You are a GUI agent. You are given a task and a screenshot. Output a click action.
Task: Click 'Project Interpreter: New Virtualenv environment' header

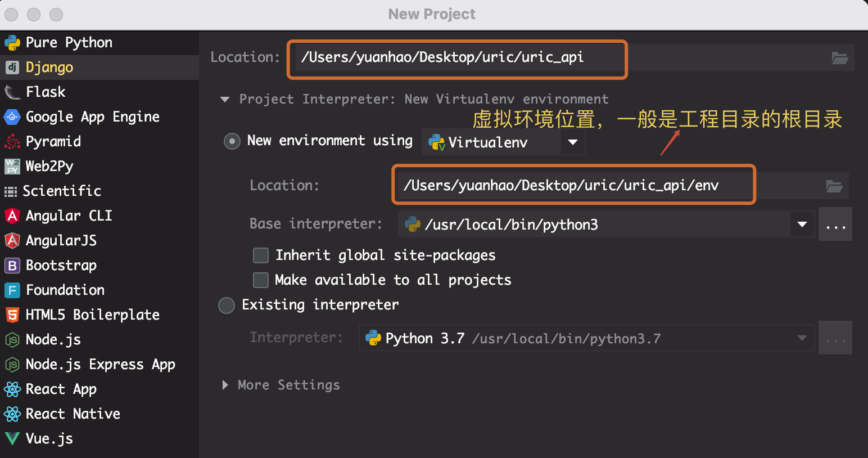tap(424, 100)
